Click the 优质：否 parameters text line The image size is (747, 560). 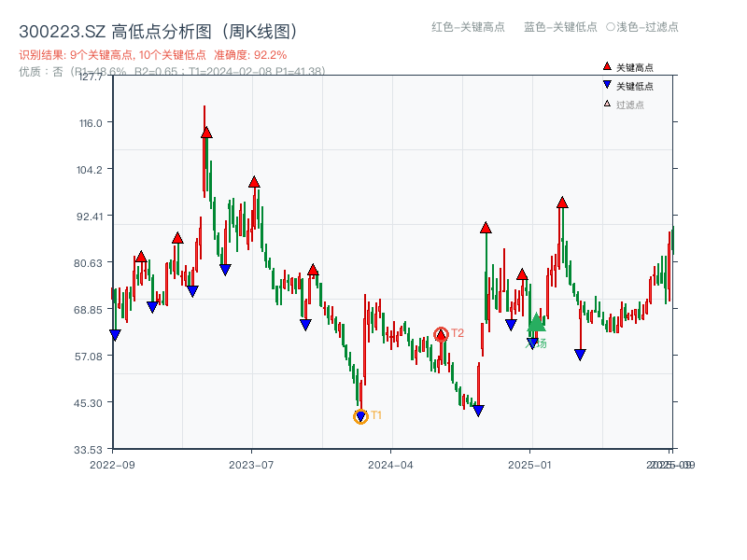(x=149, y=70)
